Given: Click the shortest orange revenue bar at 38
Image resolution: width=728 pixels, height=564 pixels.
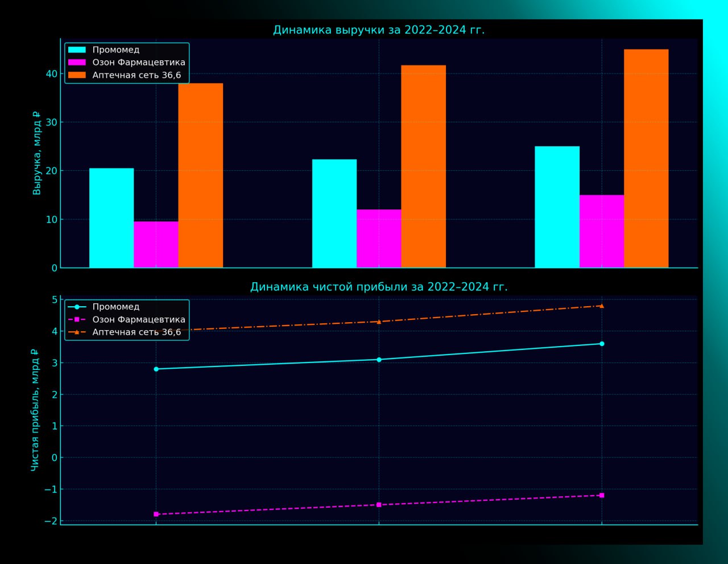Looking at the screenshot, I should (200, 175).
